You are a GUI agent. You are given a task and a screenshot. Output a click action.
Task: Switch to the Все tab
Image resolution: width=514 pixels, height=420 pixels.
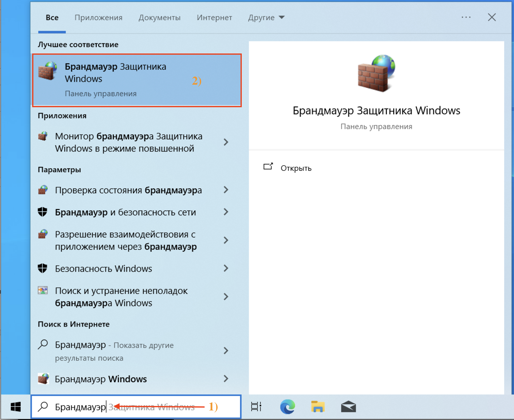(52, 17)
